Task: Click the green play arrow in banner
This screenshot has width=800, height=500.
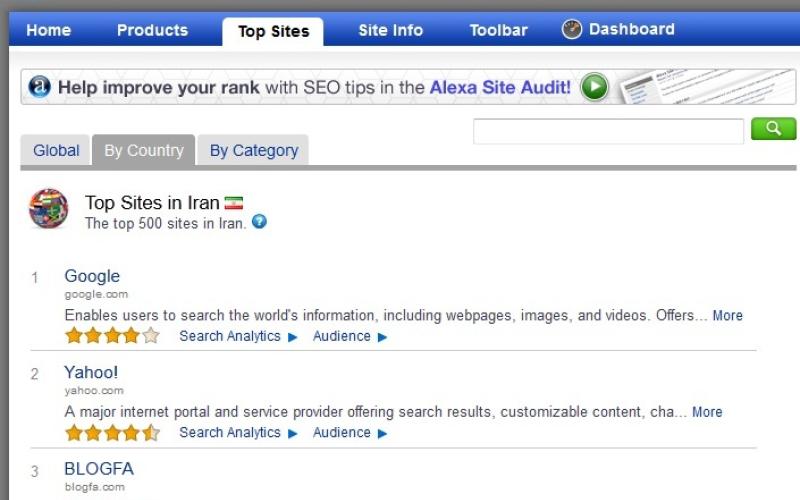Action: pos(594,87)
